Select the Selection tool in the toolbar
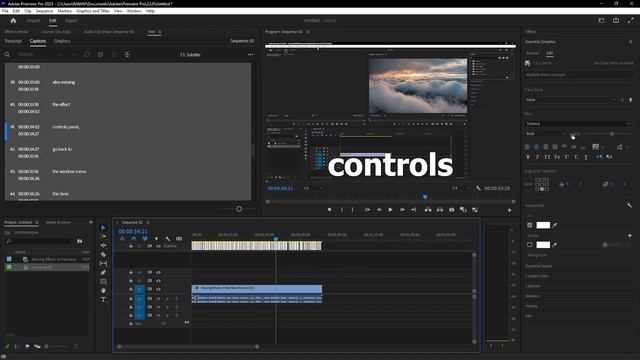The height and width of the screenshot is (360, 640). point(103,228)
